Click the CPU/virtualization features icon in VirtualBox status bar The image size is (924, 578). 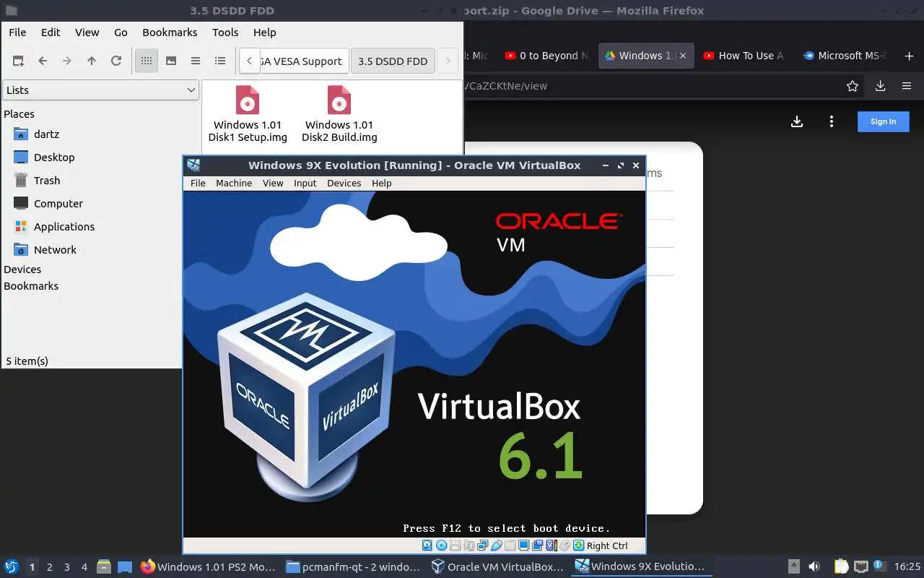(x=551, y=545)
